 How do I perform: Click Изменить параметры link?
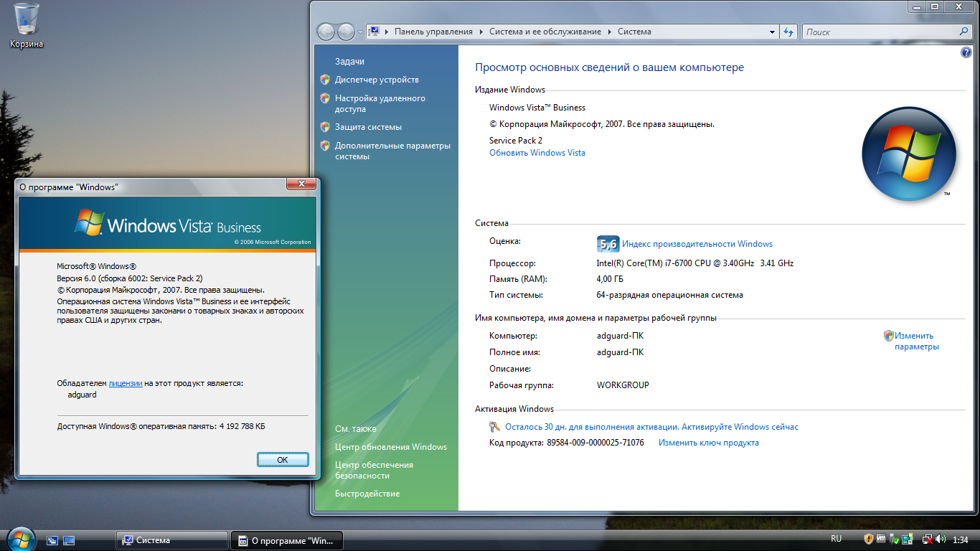(x=916, y=342)
